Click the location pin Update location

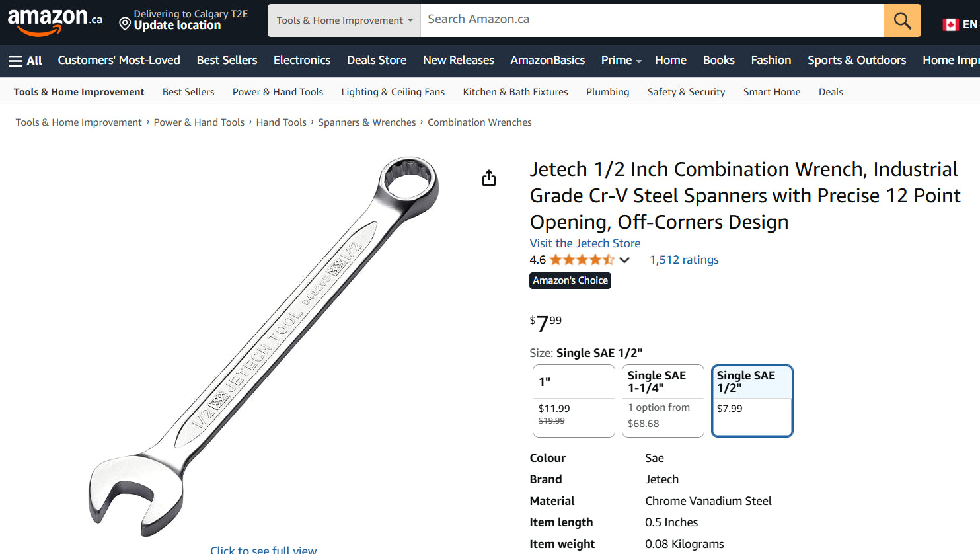coord(183,20)
